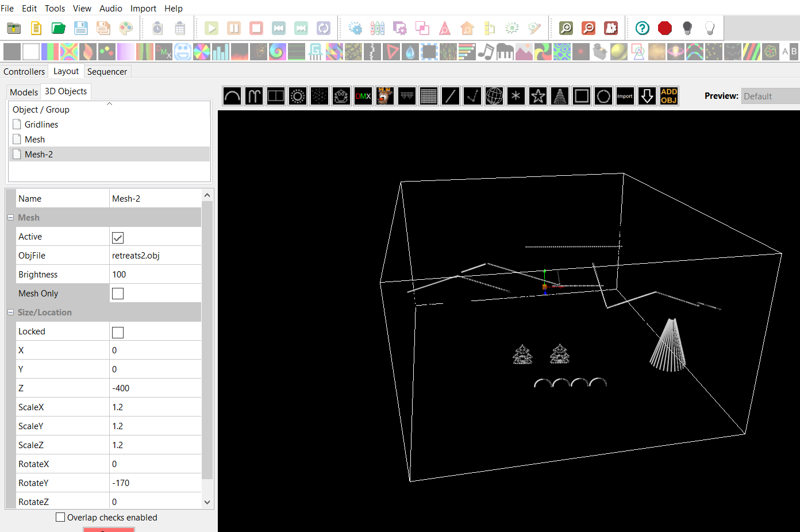Uncheck the Active checkbox

(x=118, y=237)
